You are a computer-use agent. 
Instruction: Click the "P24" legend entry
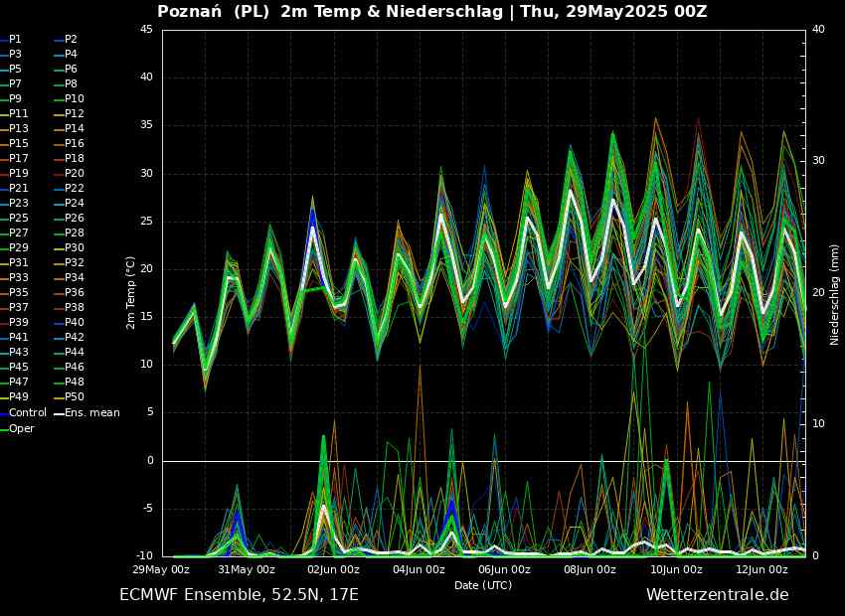click(x=69, y=203)
